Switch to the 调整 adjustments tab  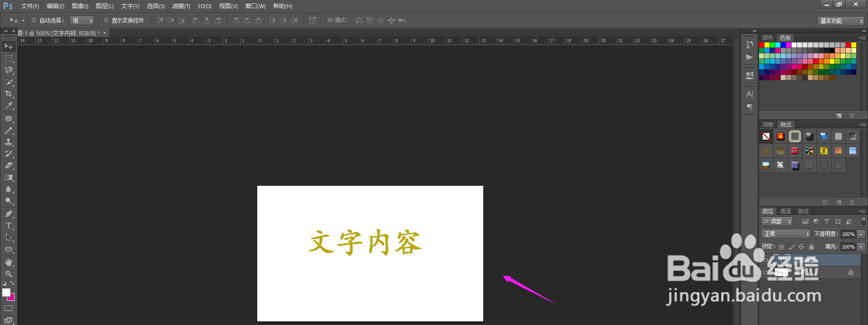coord(768,124)
